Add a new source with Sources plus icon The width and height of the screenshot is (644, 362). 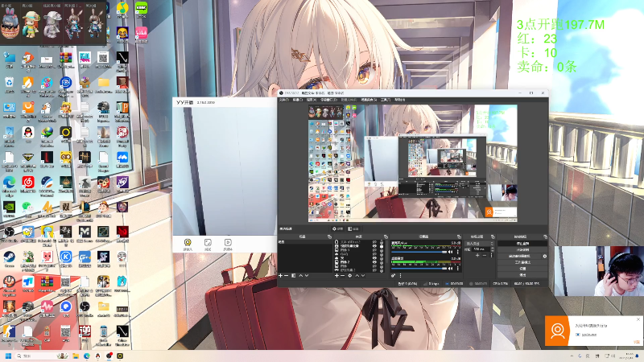(336, 275)
